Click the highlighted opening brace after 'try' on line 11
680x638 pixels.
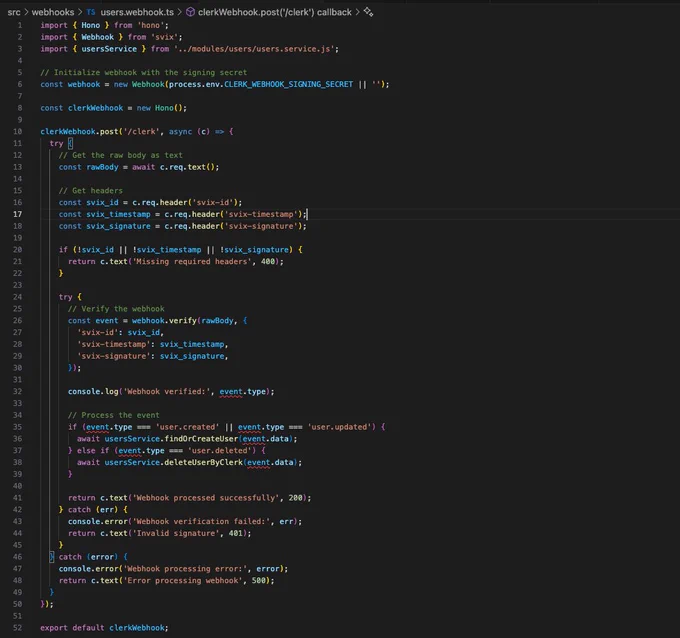(x=70, y=143)
